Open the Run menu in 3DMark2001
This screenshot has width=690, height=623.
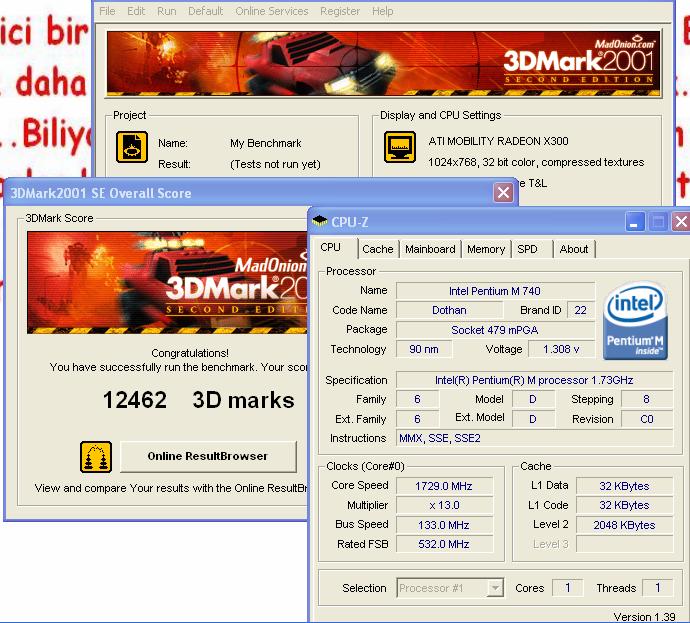coord(166,11)
